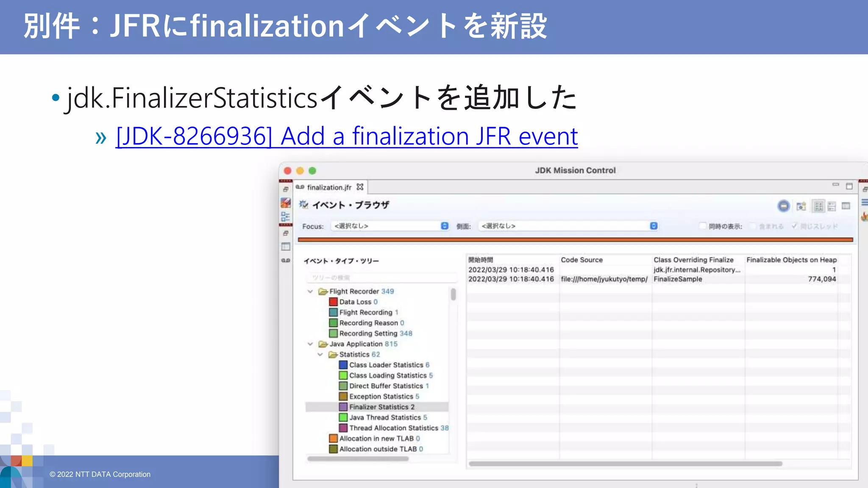The height and width of the screenshot is (488, 868).
Task: Toggle the 同じスレッド checkbox
Action: point(794,226)
